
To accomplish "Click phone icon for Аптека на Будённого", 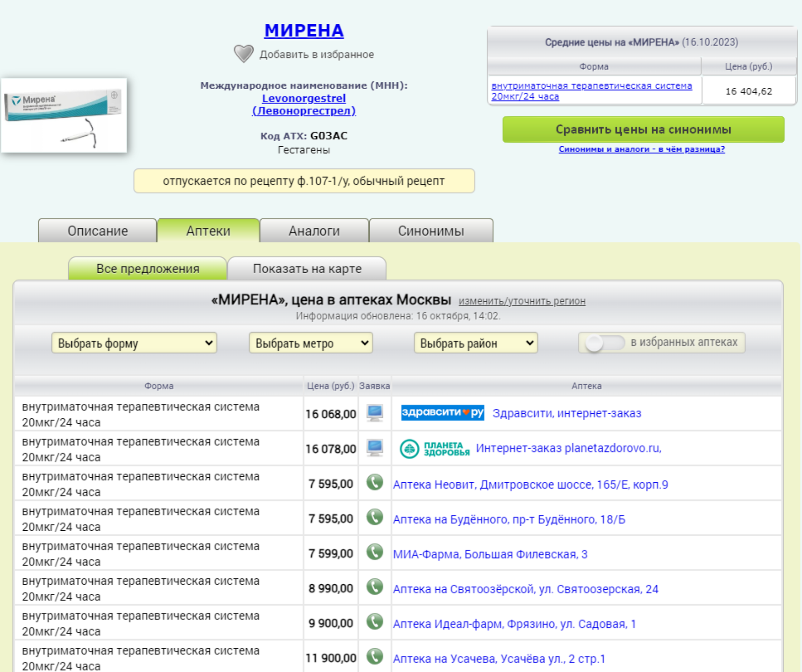I will pos(375,517).
